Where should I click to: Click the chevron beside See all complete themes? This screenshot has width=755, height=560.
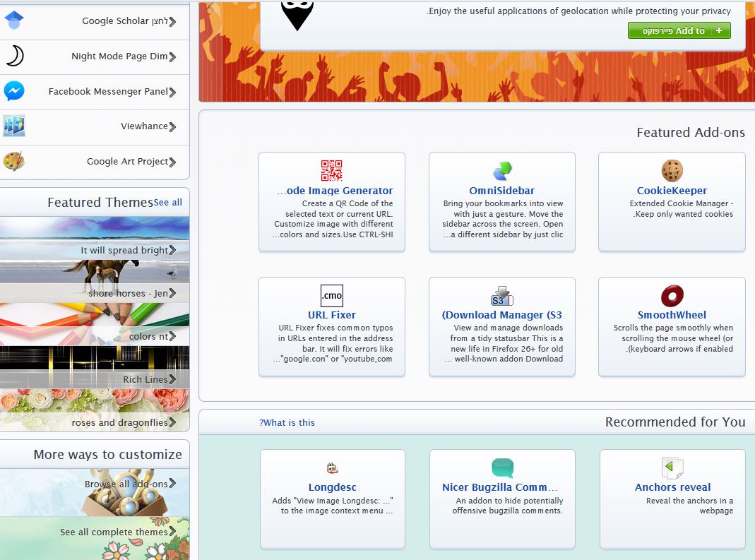tap(173, 532)
